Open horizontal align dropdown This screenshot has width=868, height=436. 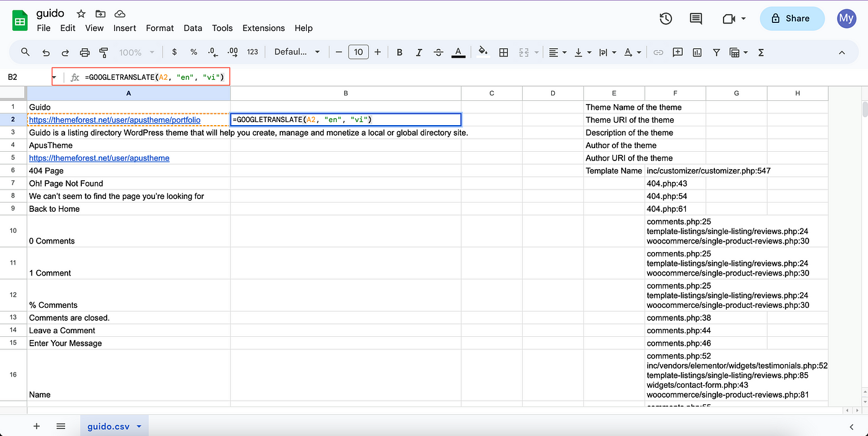558,52
